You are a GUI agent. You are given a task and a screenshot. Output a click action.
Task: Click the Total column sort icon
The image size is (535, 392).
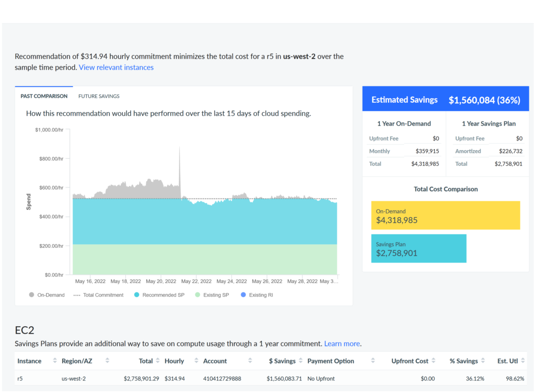157,361
